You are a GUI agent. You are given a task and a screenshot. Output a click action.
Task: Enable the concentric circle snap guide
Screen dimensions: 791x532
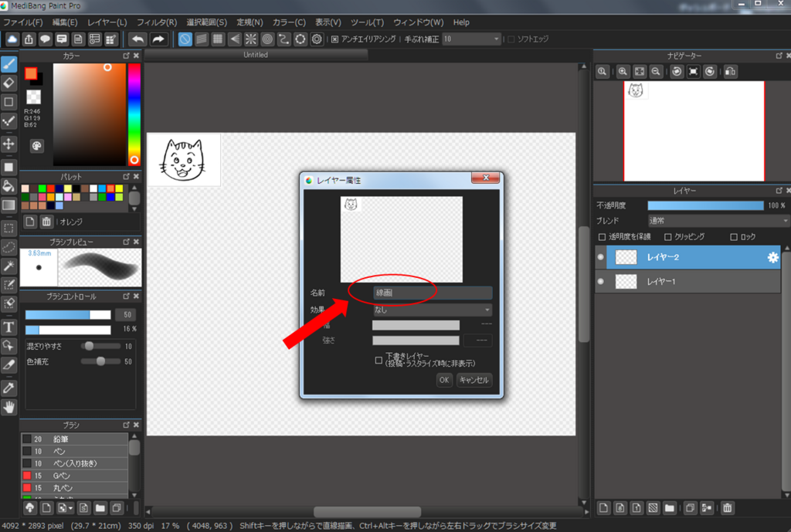click(267, 39)
